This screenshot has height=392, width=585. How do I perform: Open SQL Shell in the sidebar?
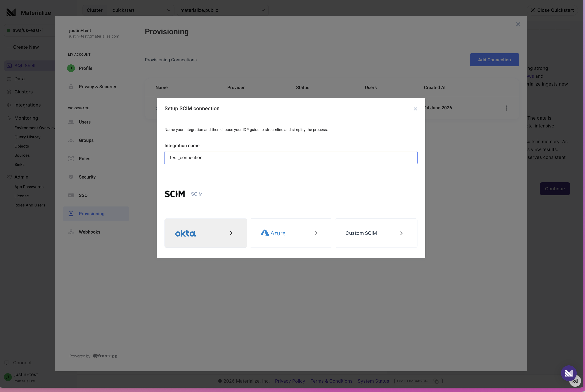coord(29,65)
